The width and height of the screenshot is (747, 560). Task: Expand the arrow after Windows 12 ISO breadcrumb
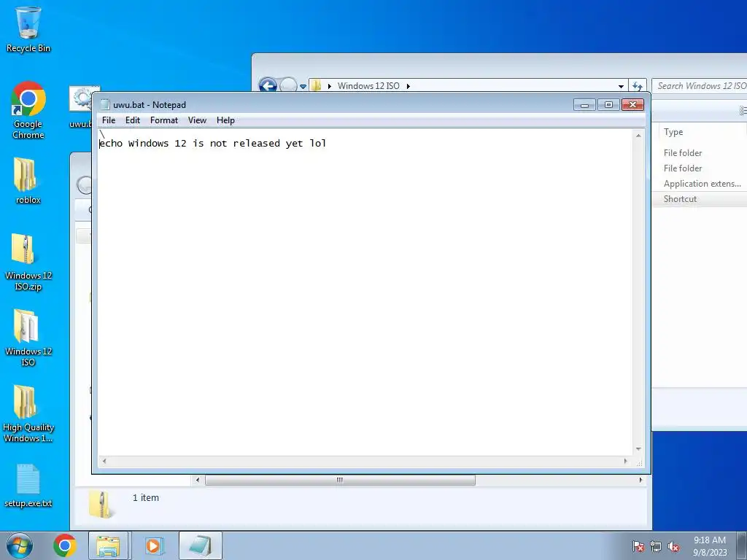[x=409, y=86]
